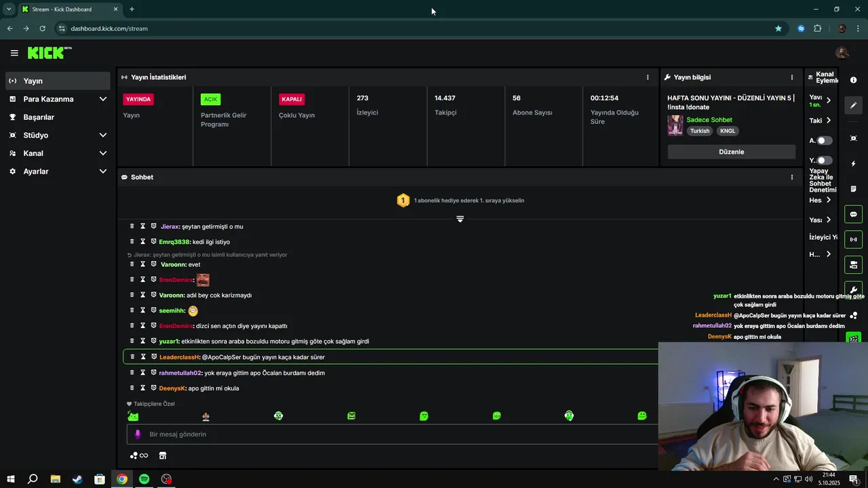The image size is (868, 488).
Task: Expand the Ayarlar sidebar section
Action: point(103,171)
